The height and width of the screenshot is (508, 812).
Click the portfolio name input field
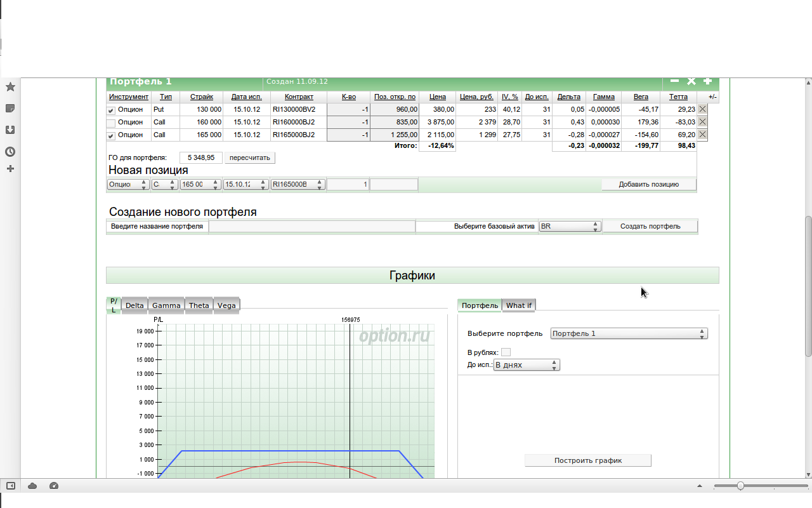[312, 226]
